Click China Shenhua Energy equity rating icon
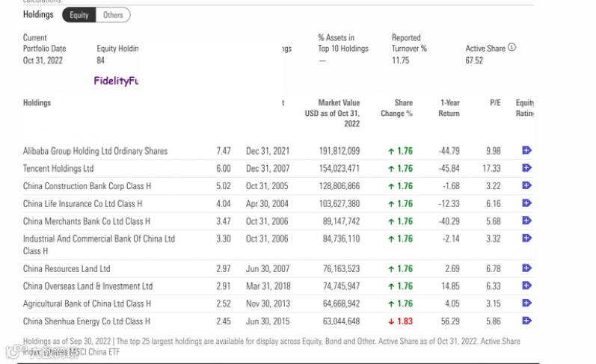This screenshot has height=364, width=596. click(526, 321)
